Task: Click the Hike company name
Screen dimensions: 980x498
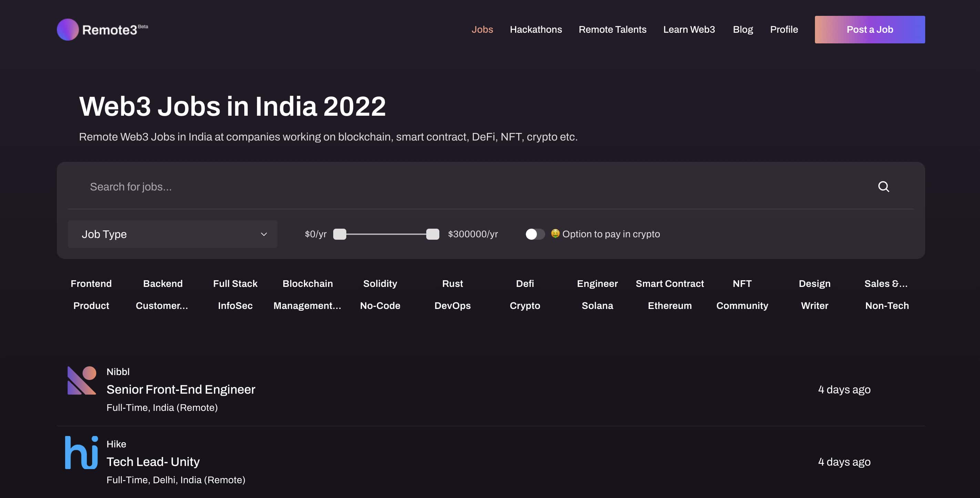Action: [116, 444]
